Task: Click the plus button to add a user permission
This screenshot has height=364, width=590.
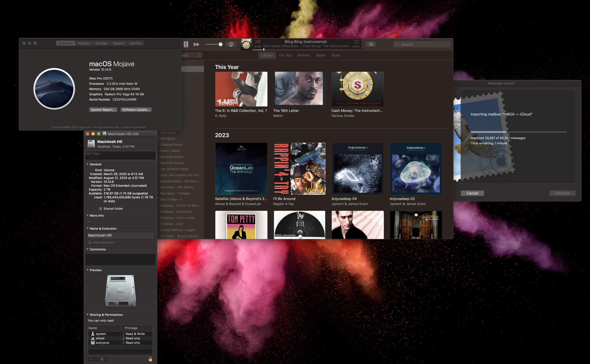Action: 91,359
